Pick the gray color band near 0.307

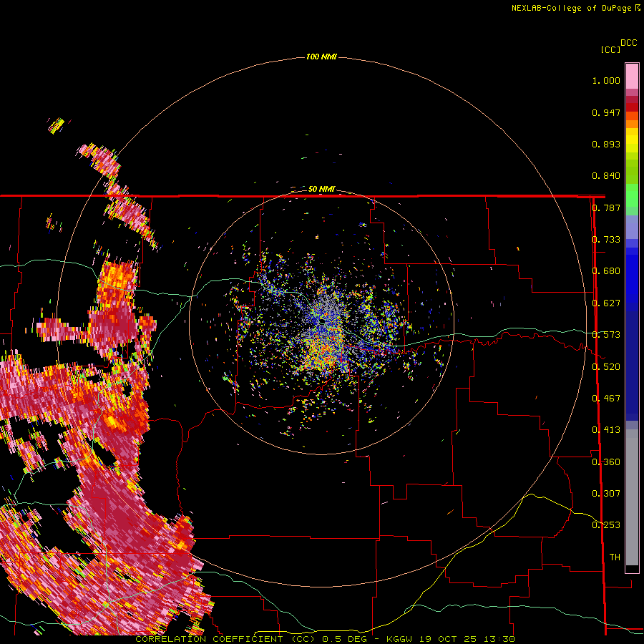point(632,497)
